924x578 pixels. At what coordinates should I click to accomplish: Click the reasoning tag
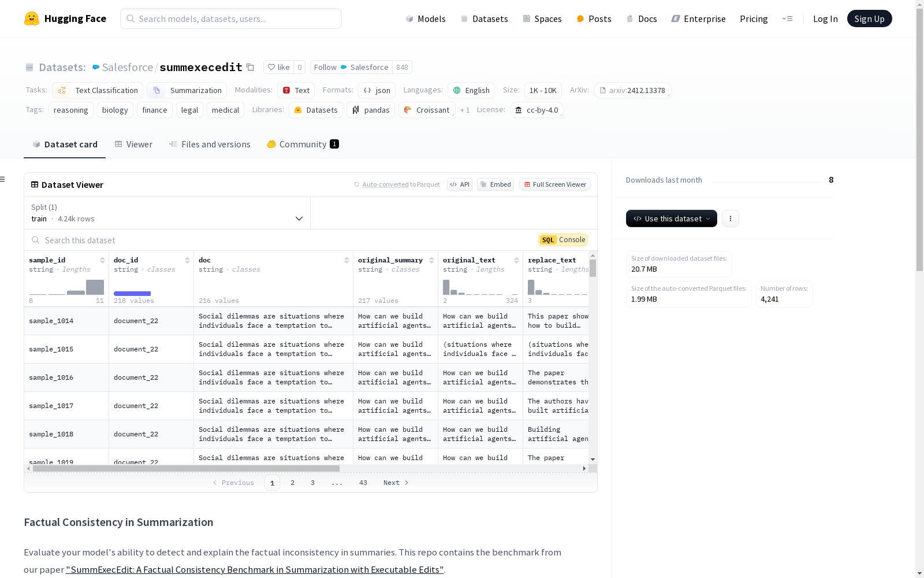click(71, 110)
